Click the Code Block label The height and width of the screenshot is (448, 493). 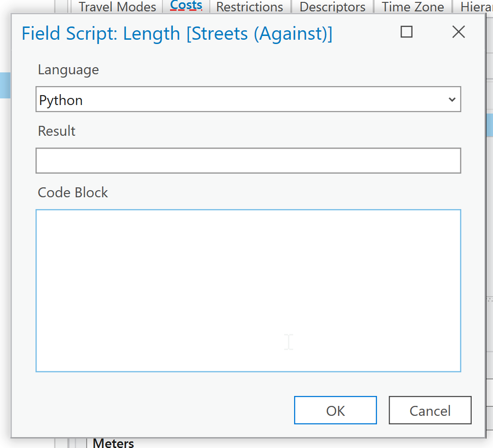(73, 193)
